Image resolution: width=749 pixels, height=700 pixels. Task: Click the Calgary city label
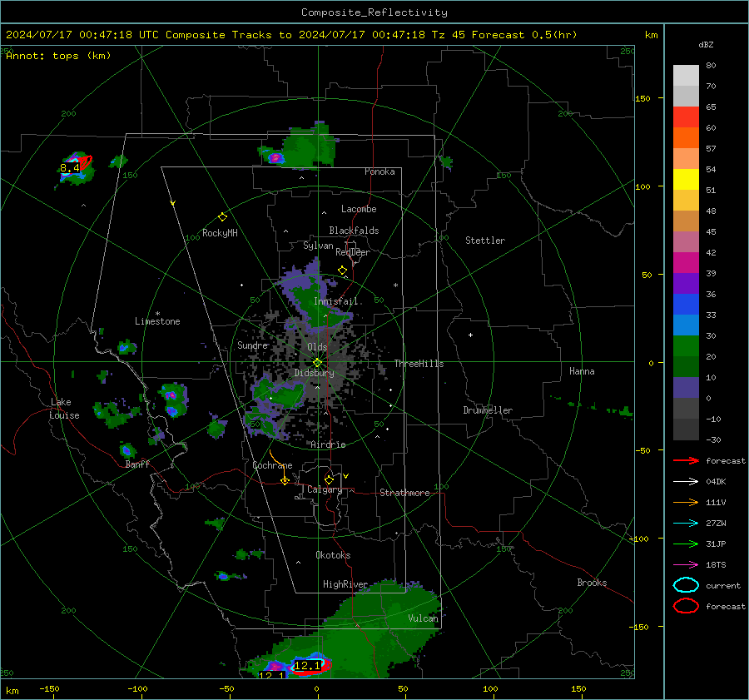(325, 489)
